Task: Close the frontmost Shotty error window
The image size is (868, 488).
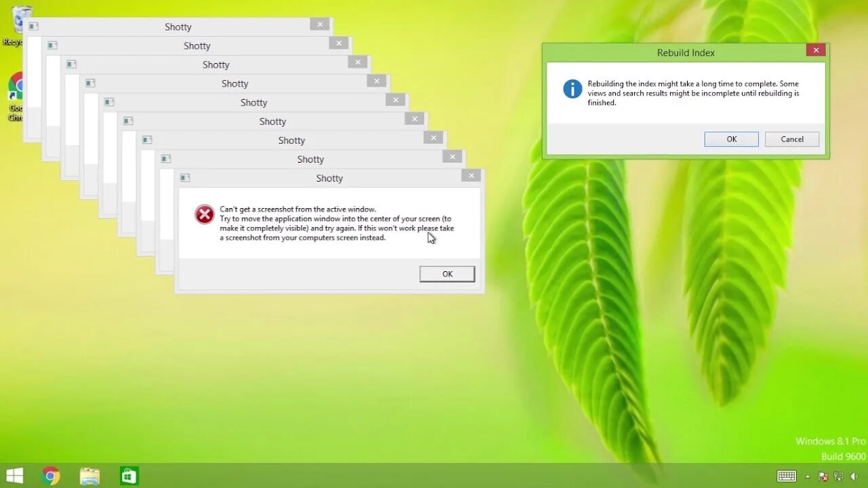Action: click(x=471, y=176)
